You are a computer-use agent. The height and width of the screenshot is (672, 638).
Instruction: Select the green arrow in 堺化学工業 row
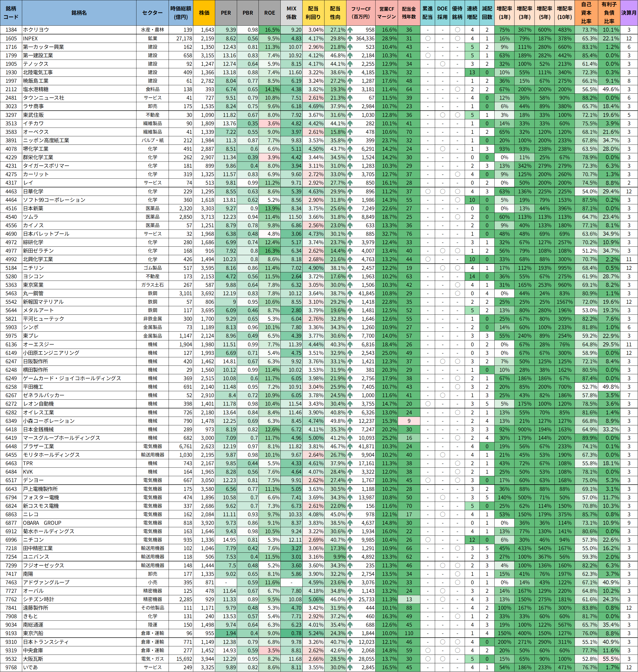(350, 149)
